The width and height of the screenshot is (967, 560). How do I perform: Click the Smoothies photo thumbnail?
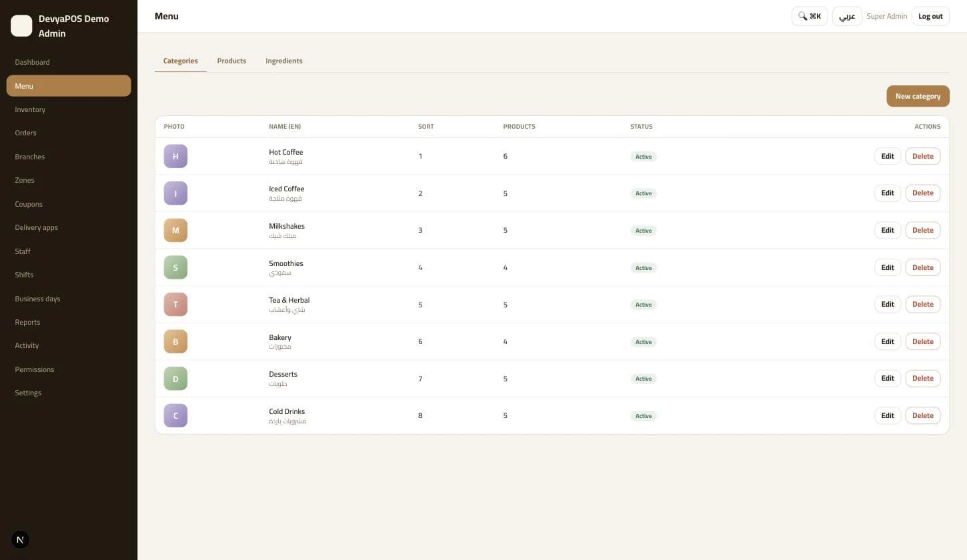175,267
